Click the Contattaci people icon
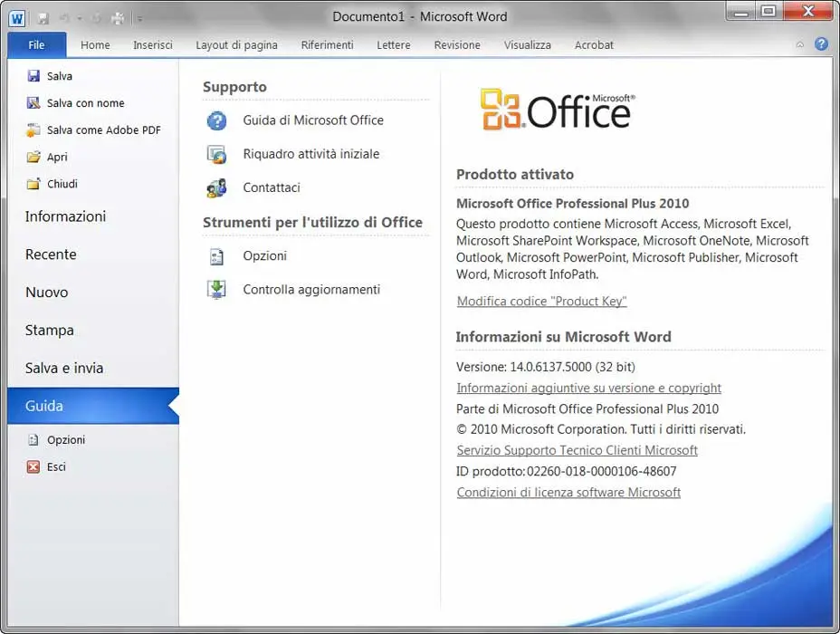The height and width of the screenshot is (634, 840). point(217,188)
